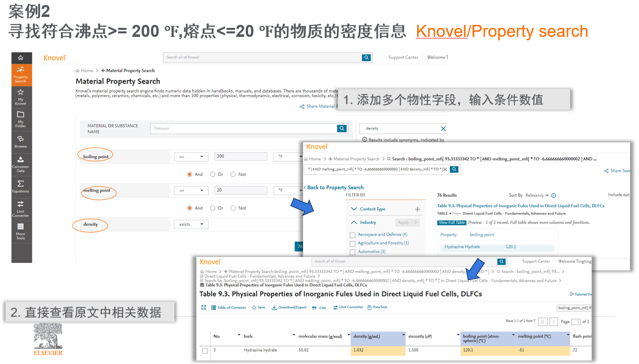639x364 pixels.
Task: Click the page number box in the table pagination
Action: 576,322
